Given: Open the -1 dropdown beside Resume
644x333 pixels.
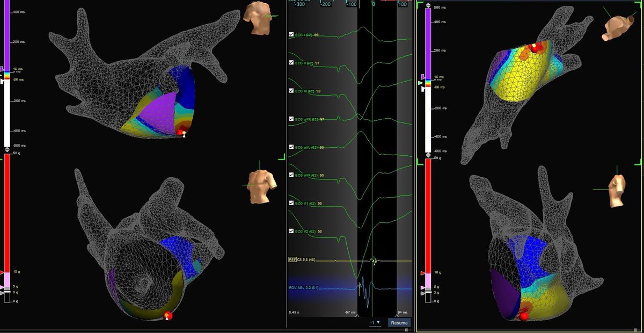Looking at the screenshot, I should click(x=376, y=323).
